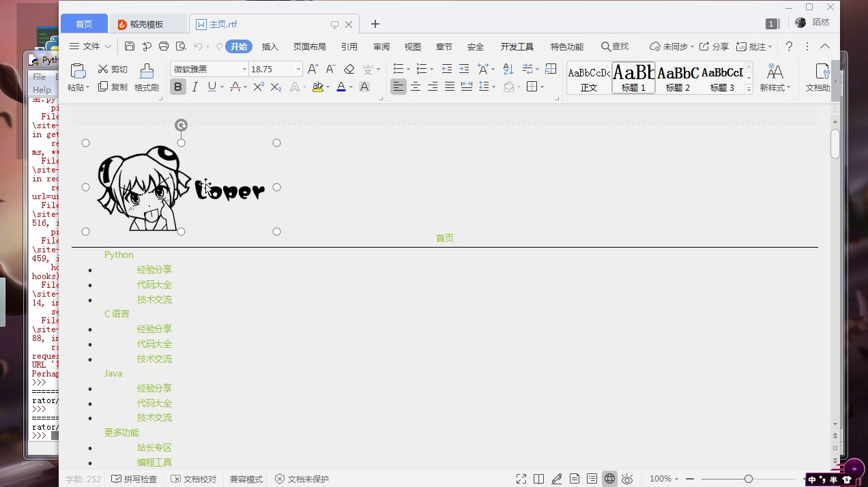The width and height of the screenshot is (868, 487).
Task: Click the print icon in quick toolbar
Action: coord(164,46)
